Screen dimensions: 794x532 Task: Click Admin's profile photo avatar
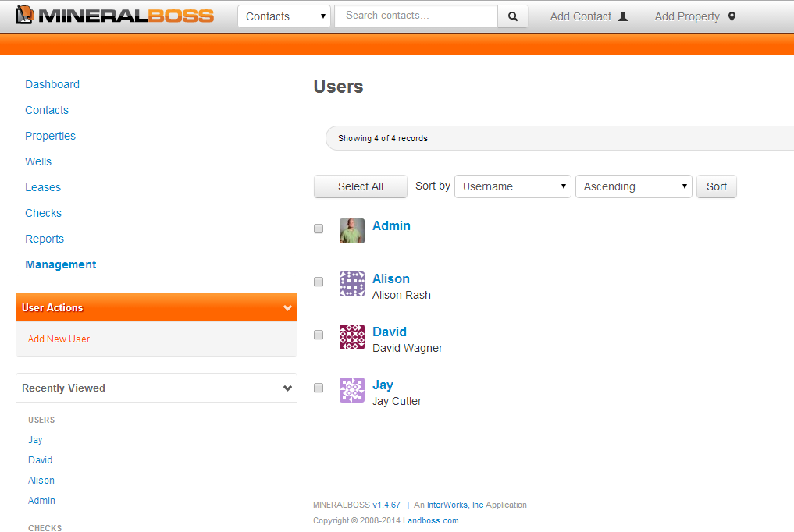point(352,231)
